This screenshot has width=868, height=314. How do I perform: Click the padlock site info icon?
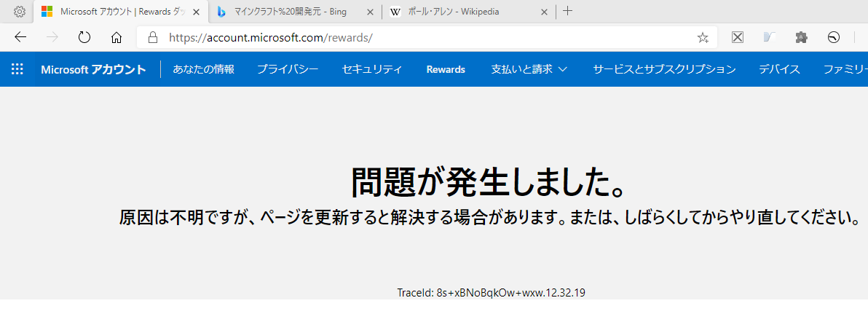(x=154, y=37)
